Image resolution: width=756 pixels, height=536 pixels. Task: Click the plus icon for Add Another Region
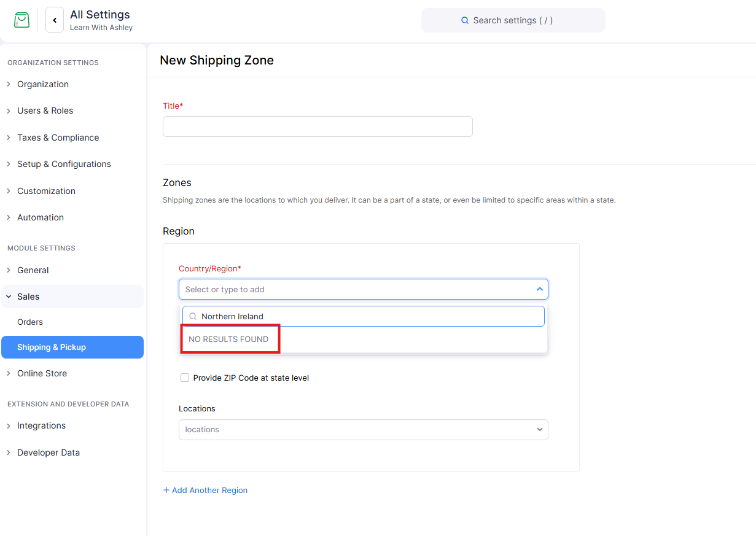tap(166, 490)
